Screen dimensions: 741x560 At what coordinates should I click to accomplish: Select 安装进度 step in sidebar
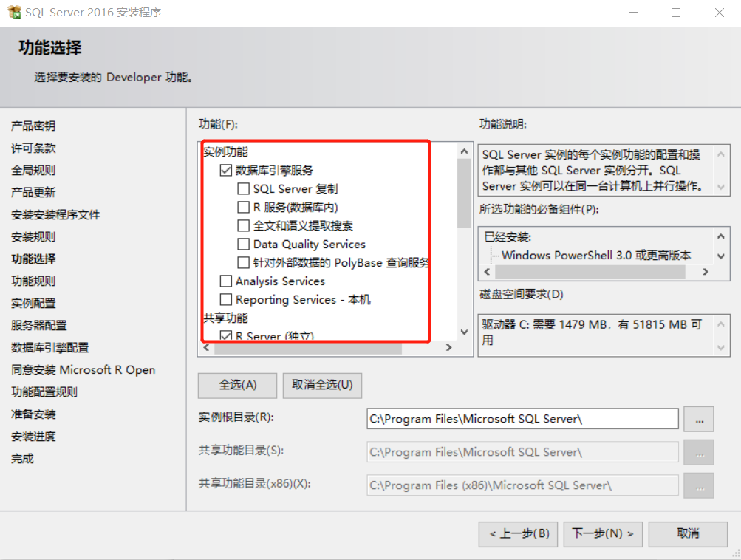(x=33, y=437)
